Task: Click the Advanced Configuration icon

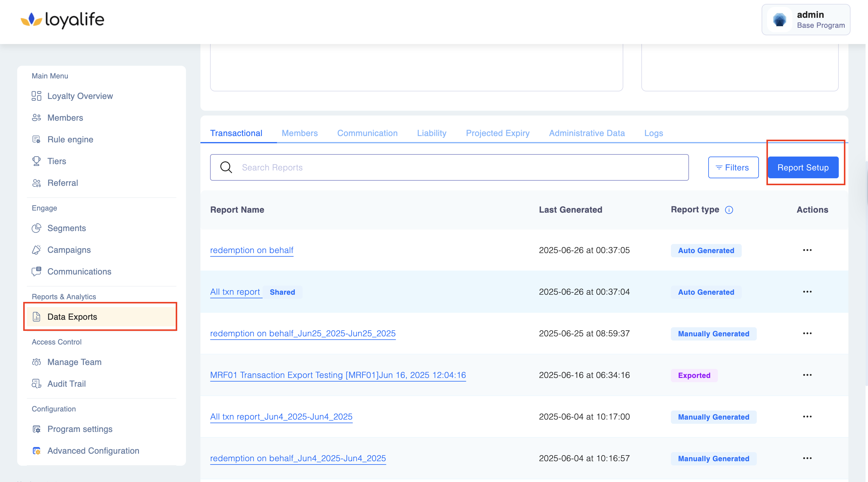Action: [36, 451]
